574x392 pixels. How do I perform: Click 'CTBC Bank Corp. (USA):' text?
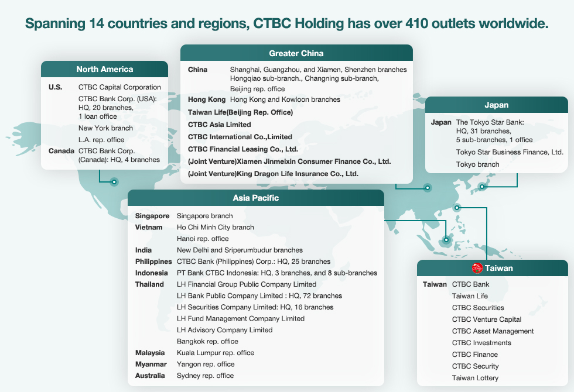click(117, 99)
